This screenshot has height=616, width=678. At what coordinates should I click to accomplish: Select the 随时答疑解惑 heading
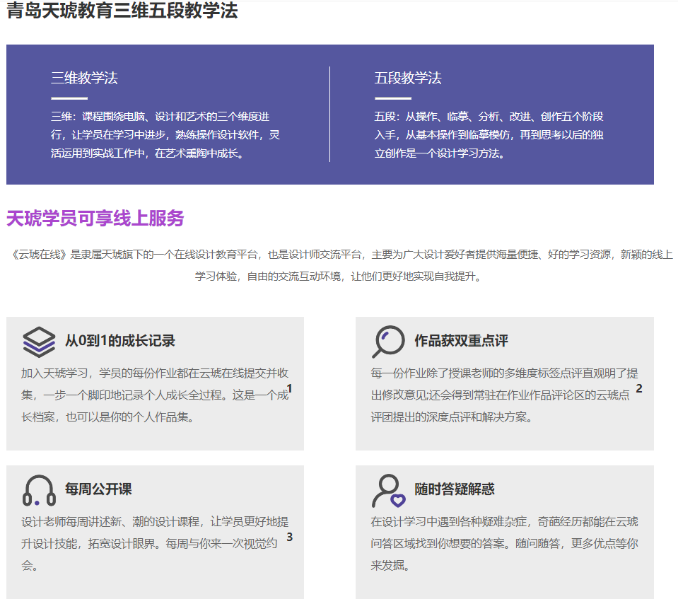point(454,489)
